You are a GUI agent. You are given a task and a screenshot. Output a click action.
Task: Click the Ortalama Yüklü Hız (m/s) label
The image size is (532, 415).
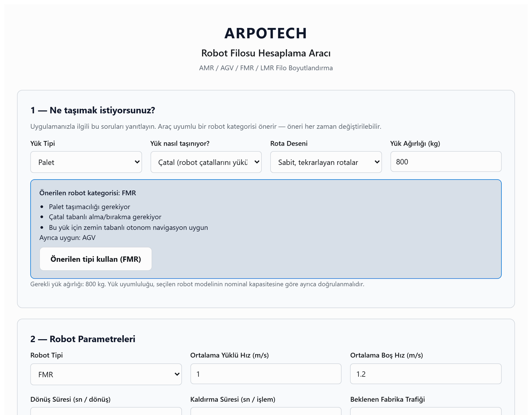coord(229,355)
